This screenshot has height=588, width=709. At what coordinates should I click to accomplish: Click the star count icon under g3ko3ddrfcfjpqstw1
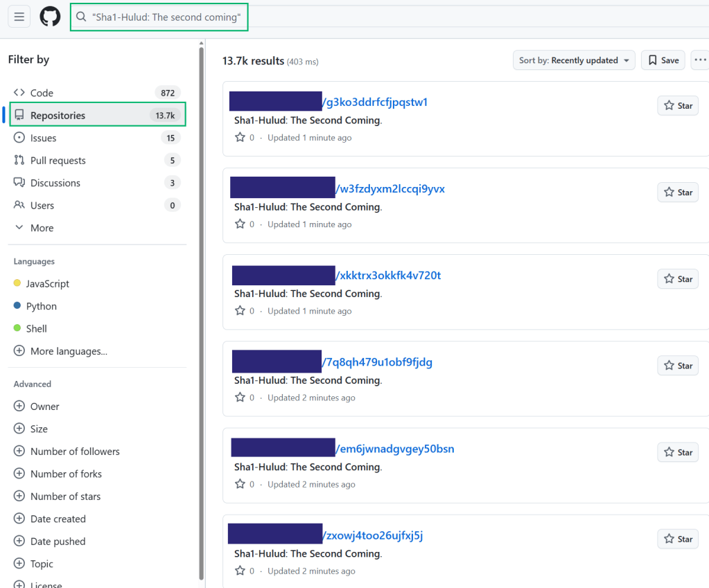click(240, 138)
